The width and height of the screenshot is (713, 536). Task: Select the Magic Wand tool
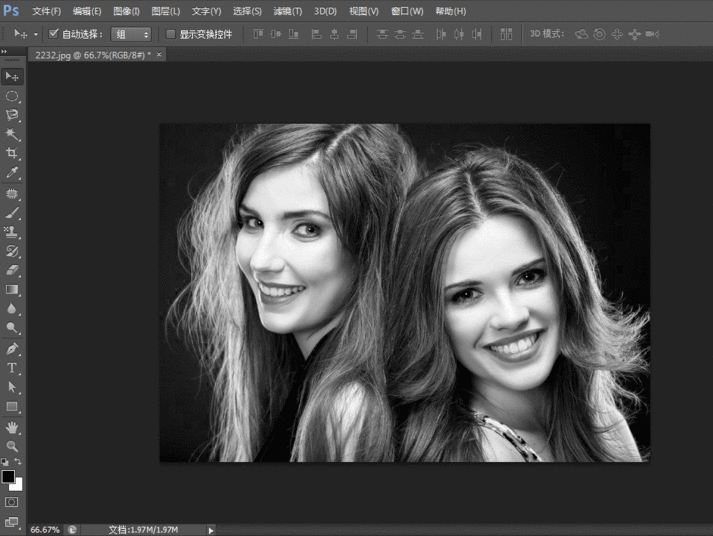12,134
